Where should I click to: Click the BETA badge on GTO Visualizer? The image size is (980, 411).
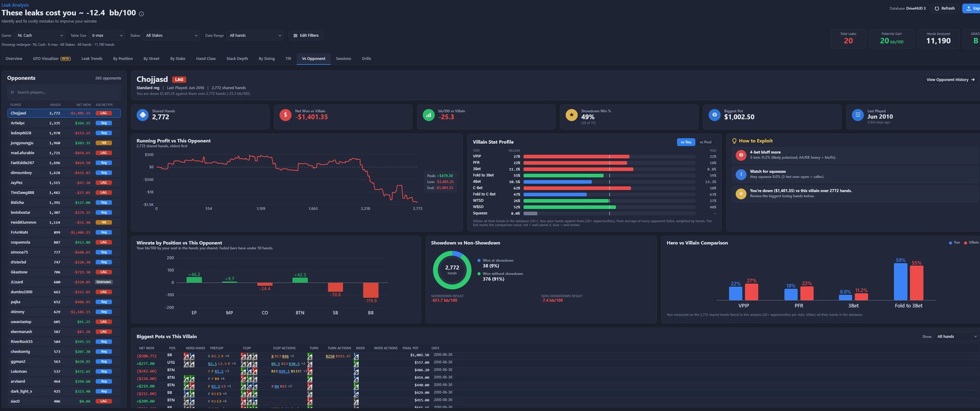coord(66,59)
